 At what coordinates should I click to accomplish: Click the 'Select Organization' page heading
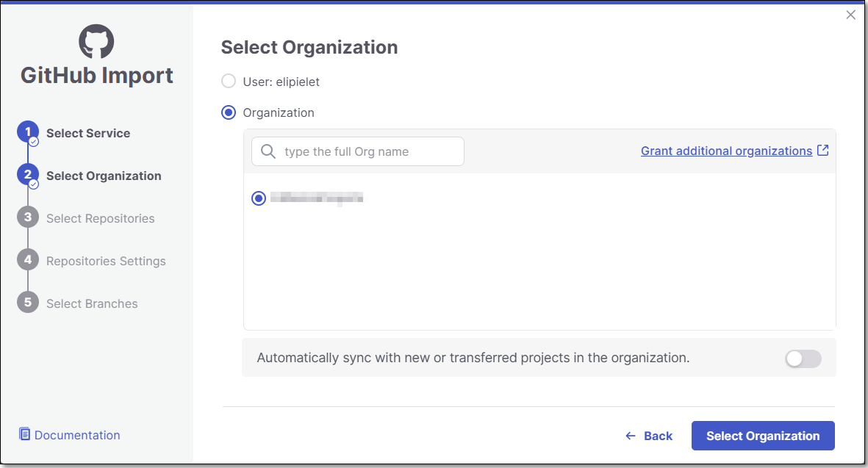309,48
